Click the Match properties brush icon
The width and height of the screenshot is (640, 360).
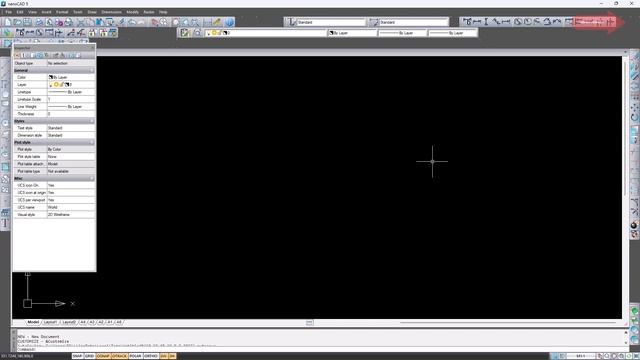point(122,22)
